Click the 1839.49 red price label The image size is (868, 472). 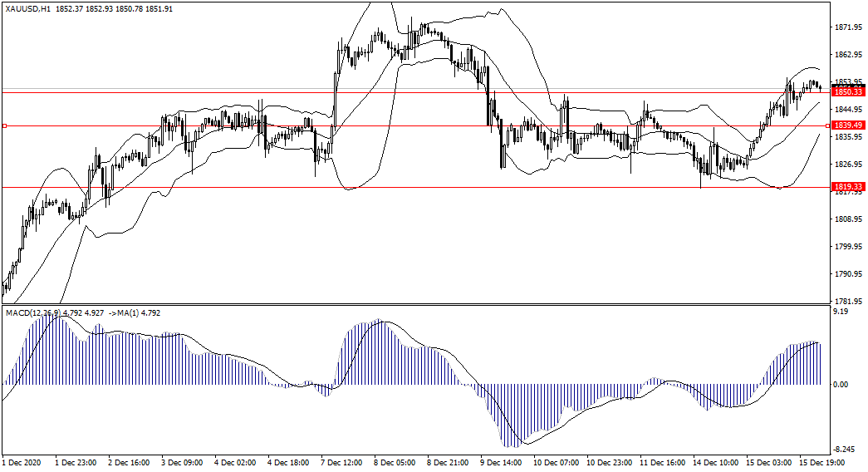846,125
